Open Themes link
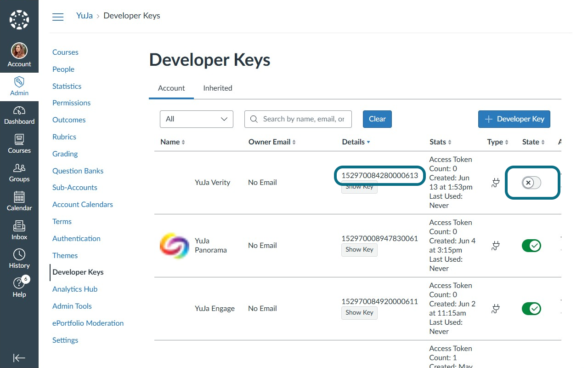Viewport: 588px width, 368px height. [65, 256]
